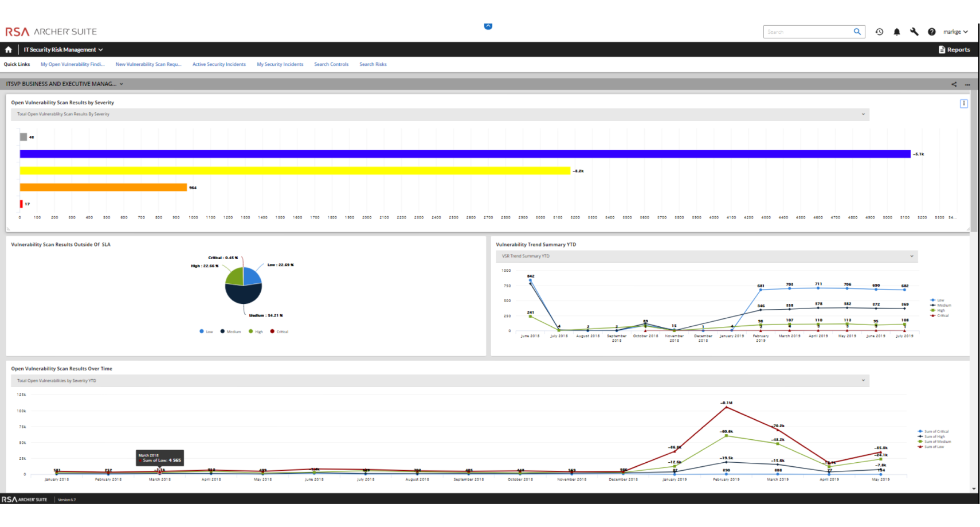Toggle Critical series in pie legend
This screenshot has width=980, height=527.
tap(279, 331)
